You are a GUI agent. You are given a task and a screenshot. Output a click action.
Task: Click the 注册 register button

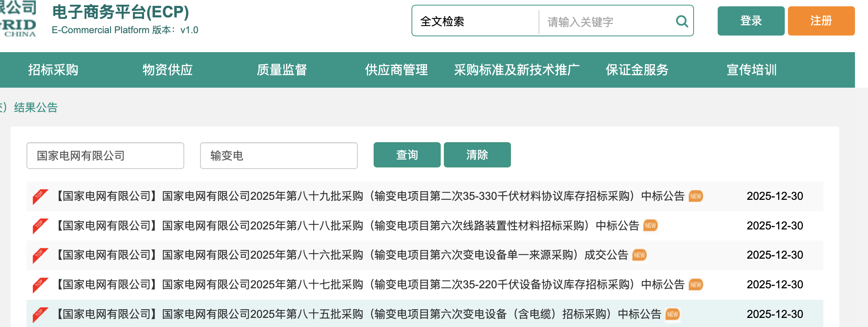821,21
